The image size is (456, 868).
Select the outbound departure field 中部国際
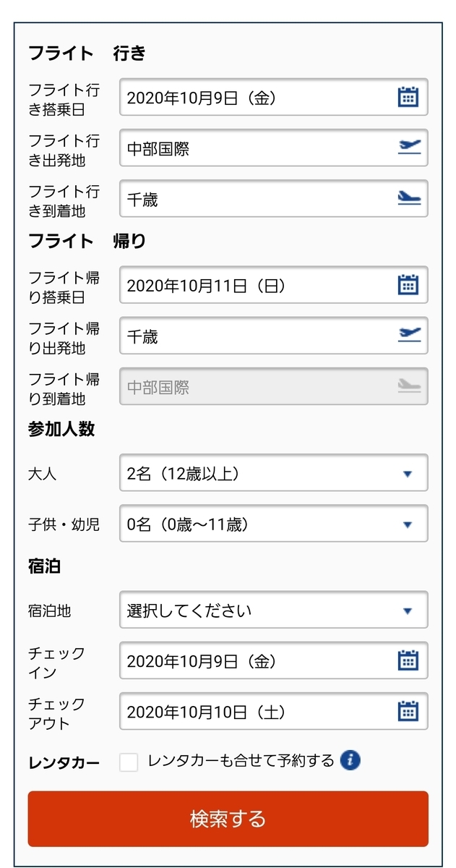tap(273, 148)
